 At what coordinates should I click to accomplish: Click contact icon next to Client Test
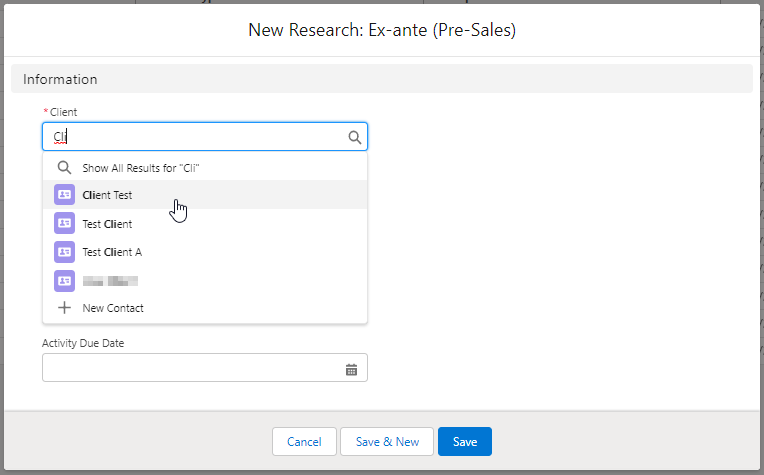(x=64, y=195)
